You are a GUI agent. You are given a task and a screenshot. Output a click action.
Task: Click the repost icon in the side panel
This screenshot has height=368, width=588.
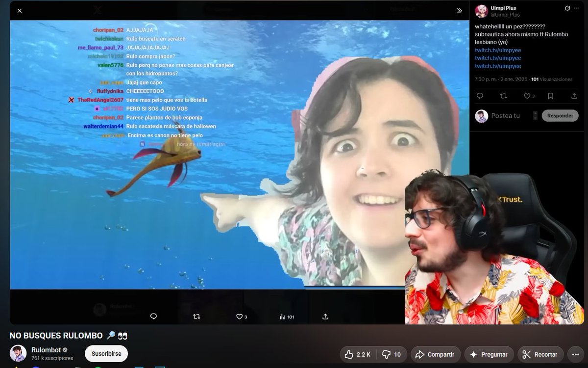click(503, 96)
